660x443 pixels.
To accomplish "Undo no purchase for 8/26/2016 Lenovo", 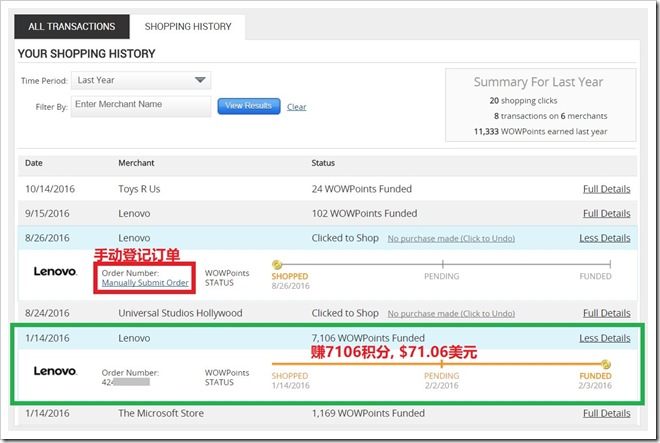I will 451,239.
